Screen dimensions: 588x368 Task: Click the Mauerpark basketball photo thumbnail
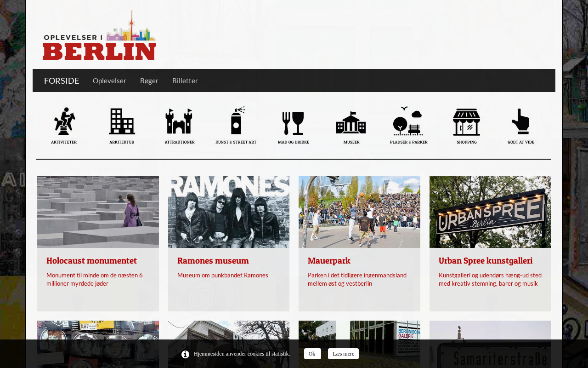click(x=359, y=212)
